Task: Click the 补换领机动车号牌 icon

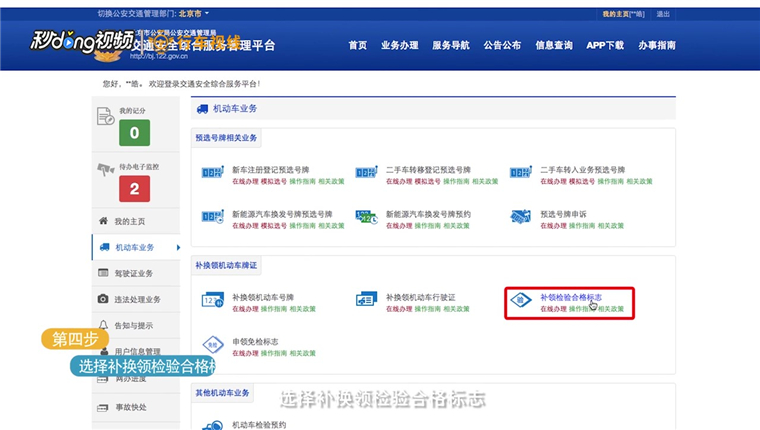Action: [x=213, y=300]
